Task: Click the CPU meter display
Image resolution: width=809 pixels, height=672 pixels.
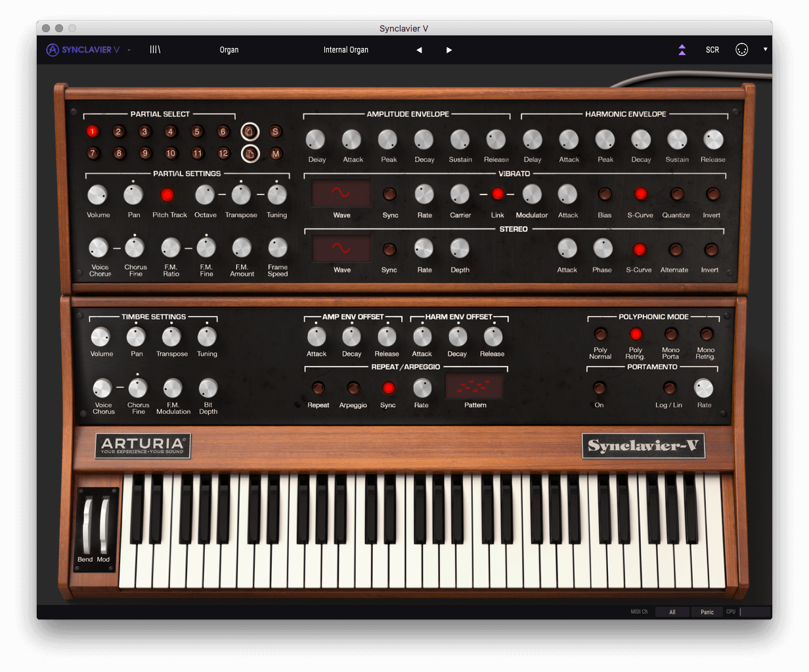Action: (x=755, y=612)
